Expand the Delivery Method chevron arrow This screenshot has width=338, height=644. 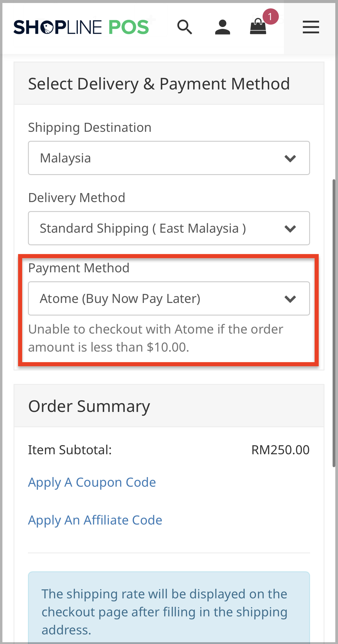(290, 228)
